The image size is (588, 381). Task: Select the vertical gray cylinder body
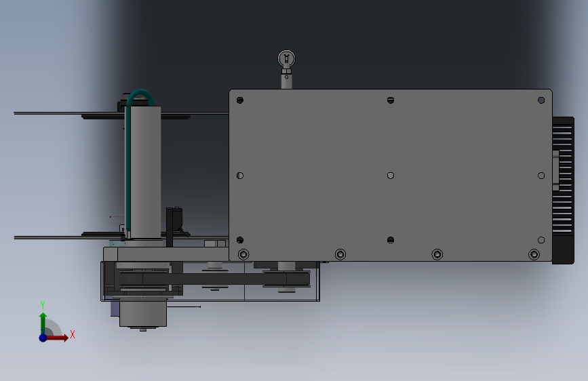tap(146, 172)
